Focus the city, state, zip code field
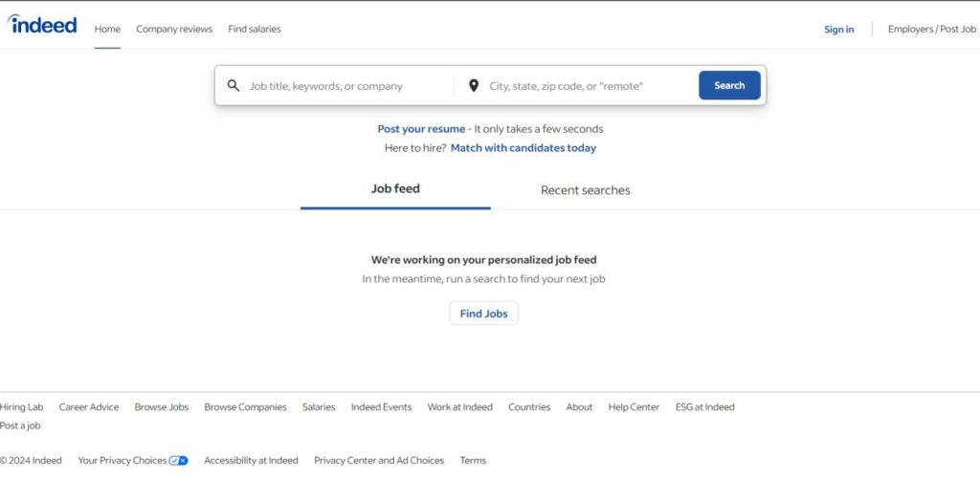Image resolution: width=980 pixels, height=480 pixels. (584, 86)
